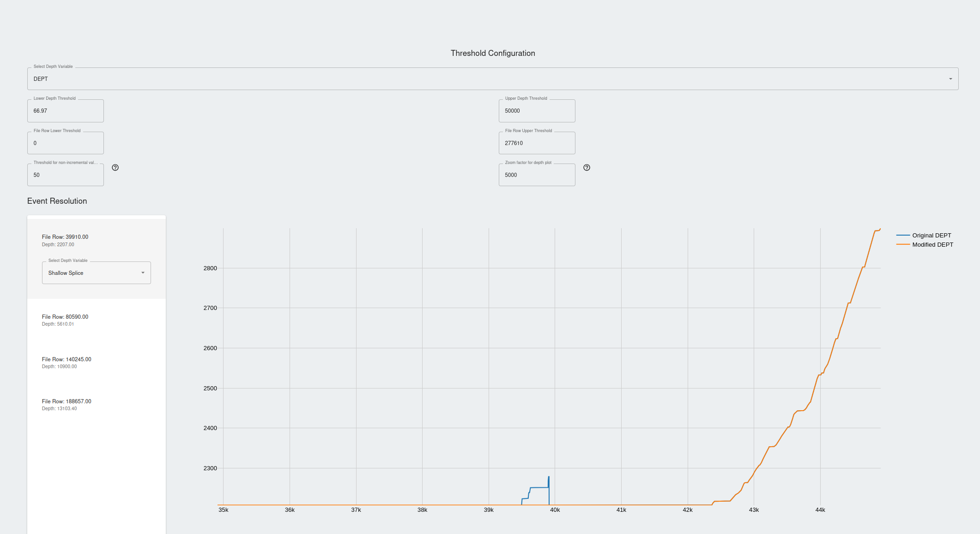Select event at File Row 140245.00

tap(67, 362)
